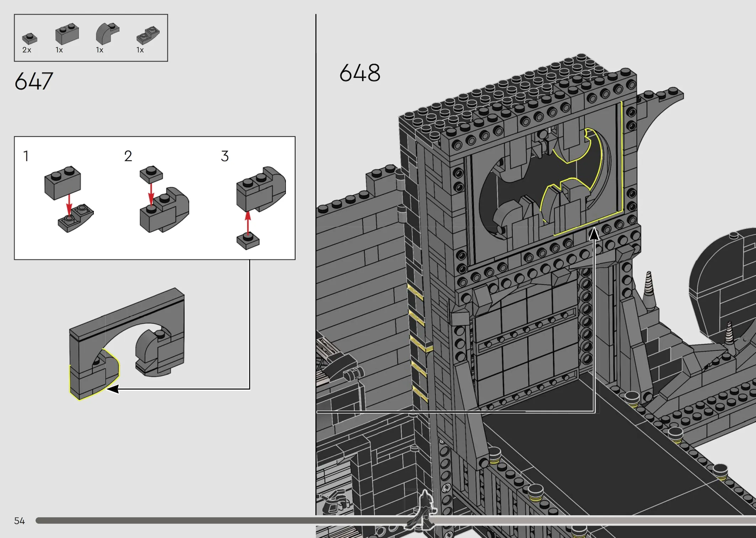
Task: Select the 1x1 plate in the parts list
Action: pyautogui.click(x=30, y=39)
